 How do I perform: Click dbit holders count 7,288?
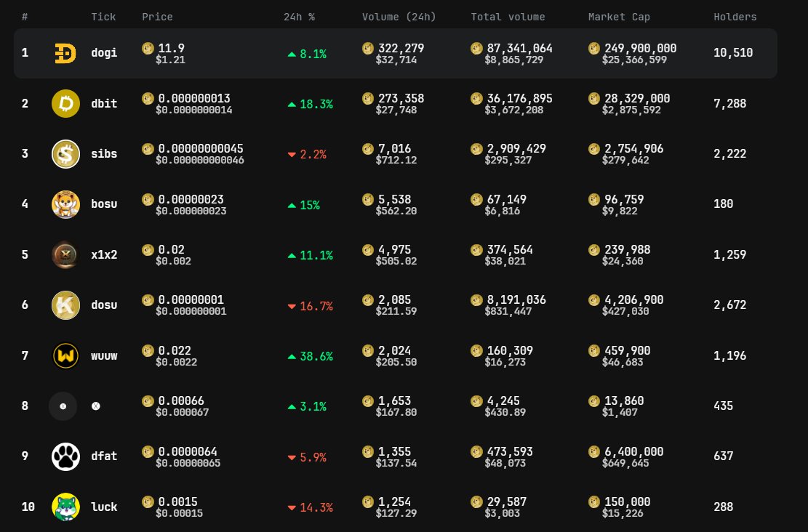click(729, 103)
